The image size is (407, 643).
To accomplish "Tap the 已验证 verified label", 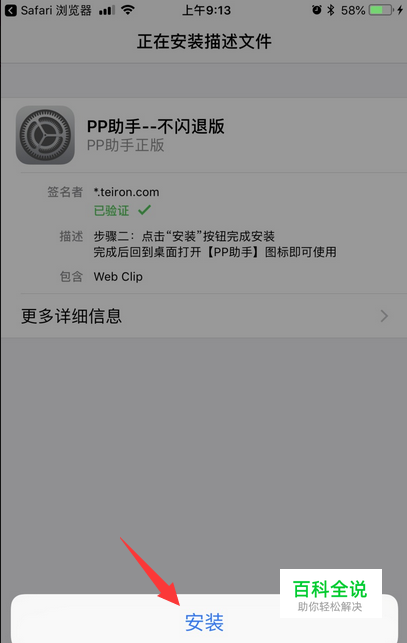I will (112, 210).
